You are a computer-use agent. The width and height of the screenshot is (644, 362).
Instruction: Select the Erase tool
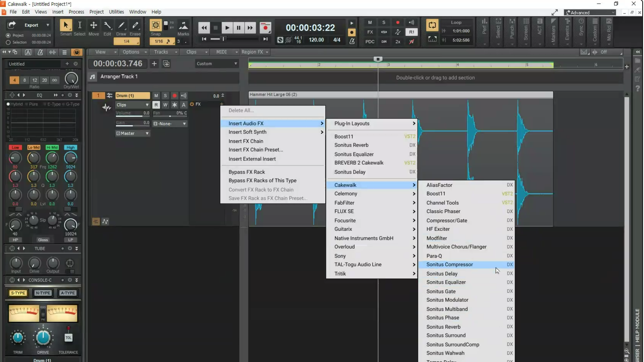[x=135, y=25]
